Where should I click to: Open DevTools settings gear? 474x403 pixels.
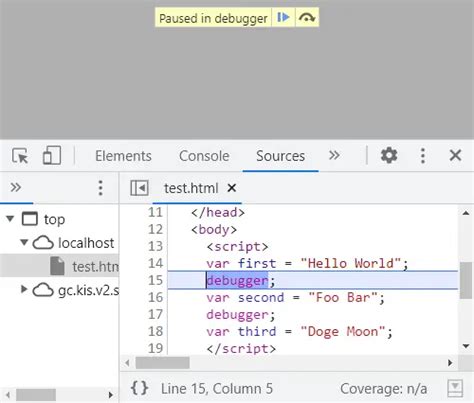coord(389,155)
